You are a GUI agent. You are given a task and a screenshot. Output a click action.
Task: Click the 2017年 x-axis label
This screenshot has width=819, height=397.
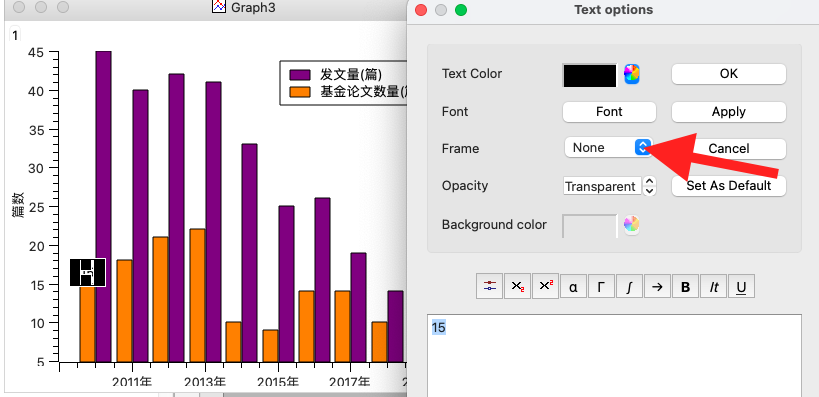pos(350,382)
